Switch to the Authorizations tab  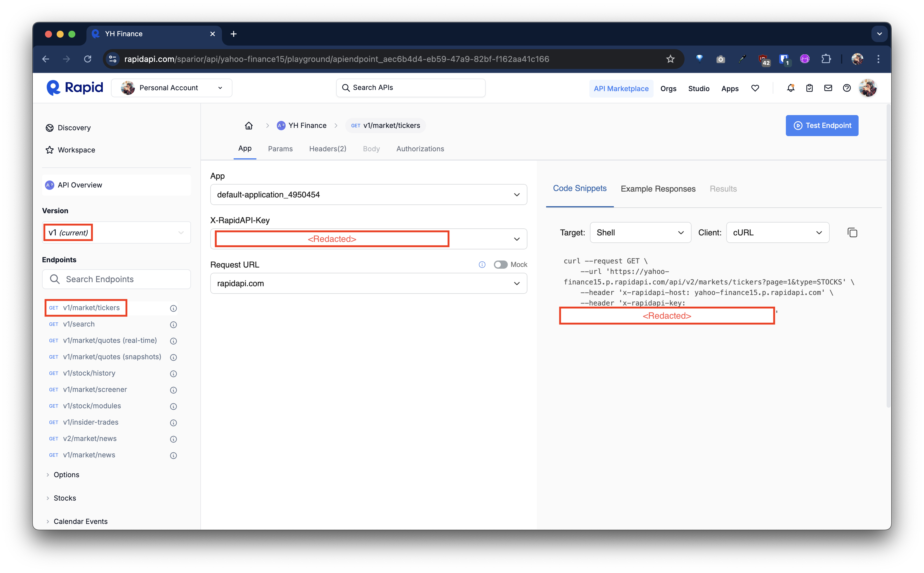[x=420, y=149]
